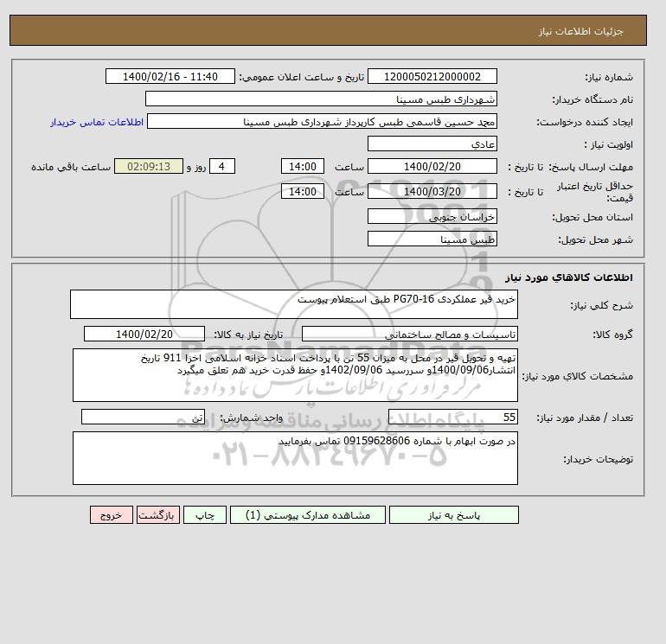Click the delivery city field طبس مسینا
The width and height of the screenshot is (666, 644).
pyautogui.click(x=432, y=239)
